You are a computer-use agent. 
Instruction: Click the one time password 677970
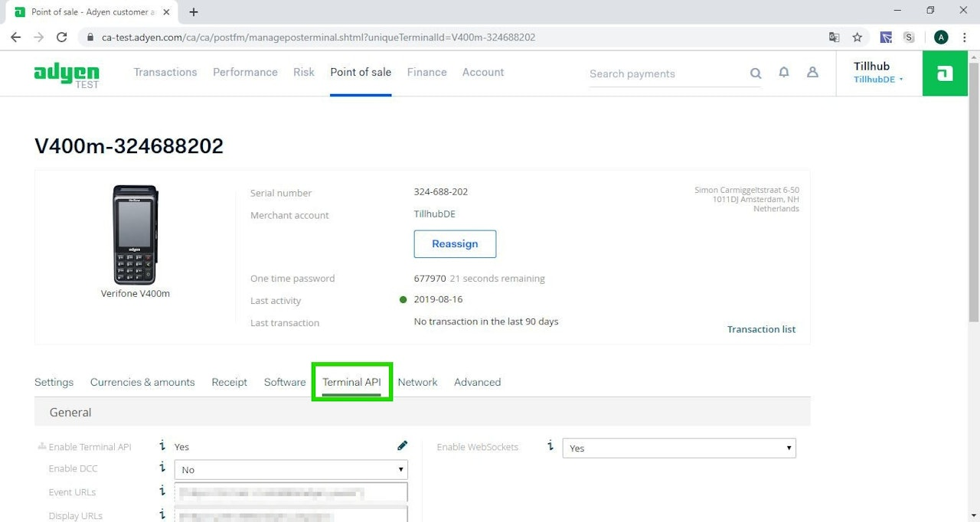[x=430, y=279]
